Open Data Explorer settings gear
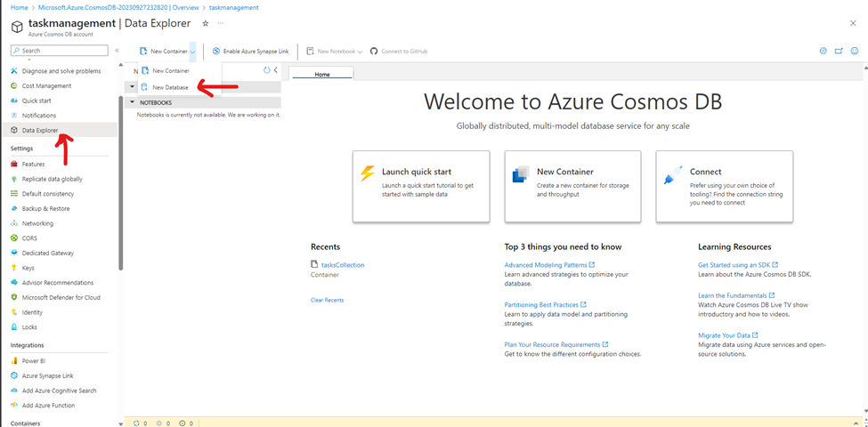Screen dimensions: 868x427 823,51
